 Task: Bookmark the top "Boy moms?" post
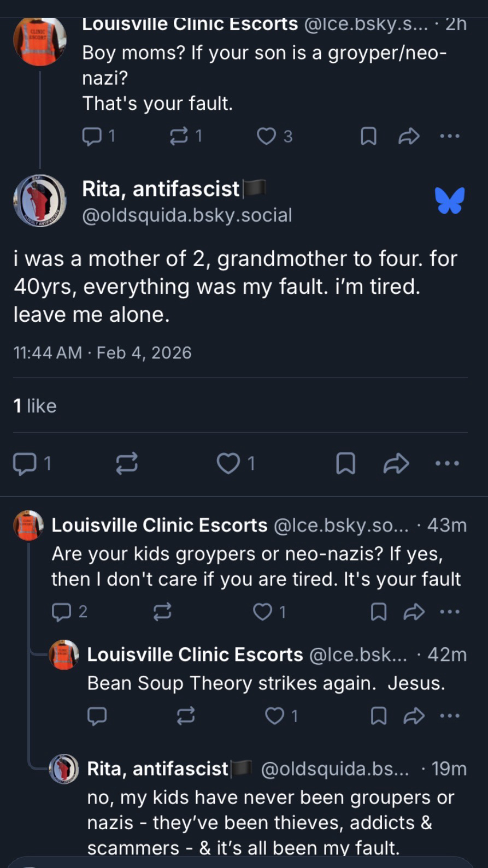tap(368, 136)
